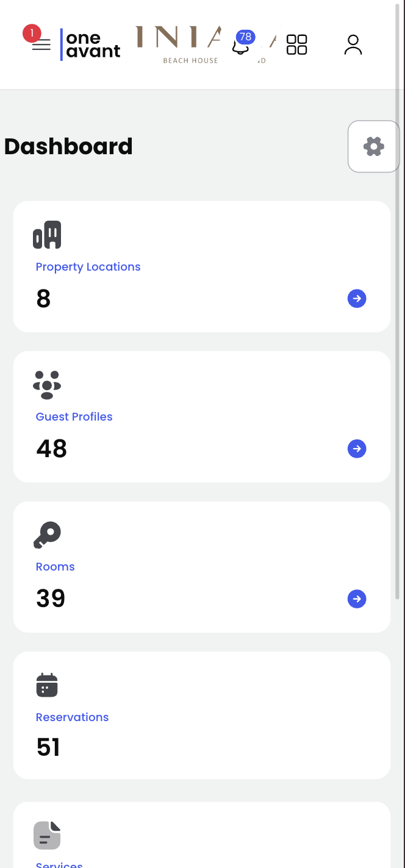The width and height of the screenshot is (405, 868).
Task: Click the Property Locations link
Action: [x=88, y=266]
